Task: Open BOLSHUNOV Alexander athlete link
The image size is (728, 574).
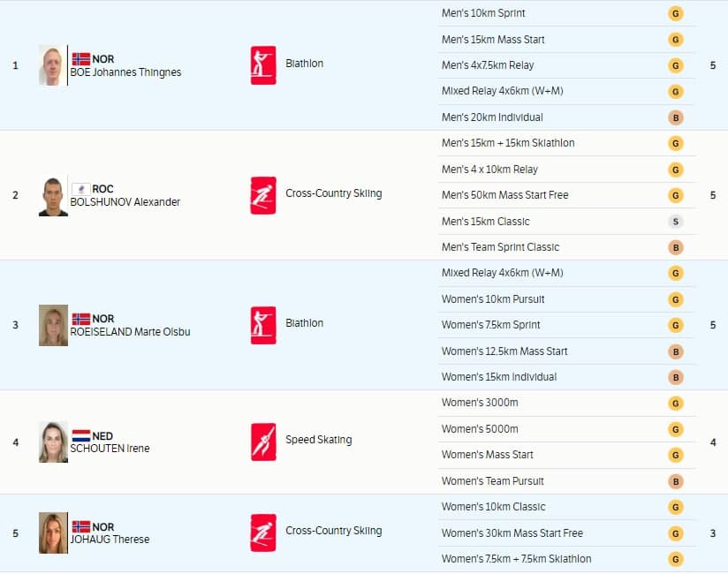Action: pos(125,202)
